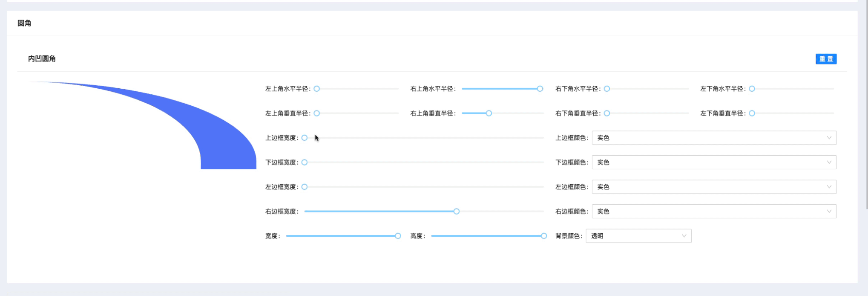Click the 右下角水平半径 slider handle
This screenshot has width=868, height=296.
click(x=607, y=89)
